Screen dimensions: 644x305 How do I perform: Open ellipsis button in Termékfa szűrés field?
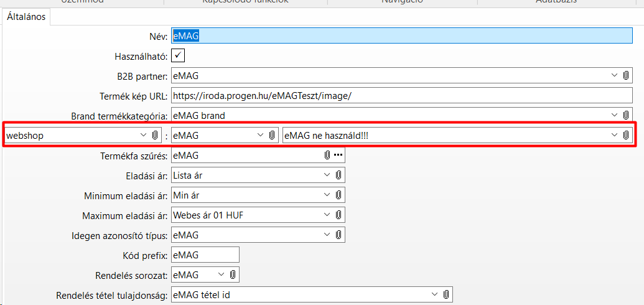[338, 156]
